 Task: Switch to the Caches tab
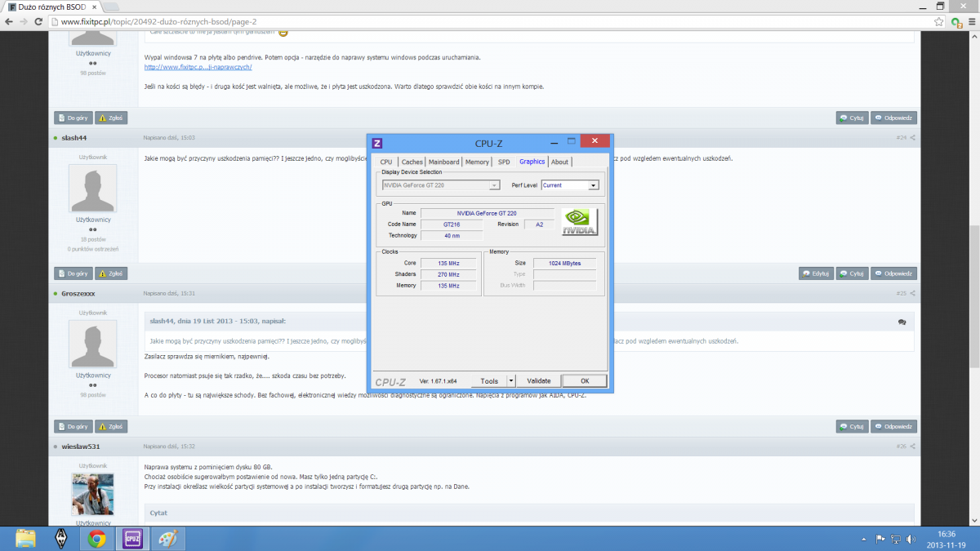[412, 162]
